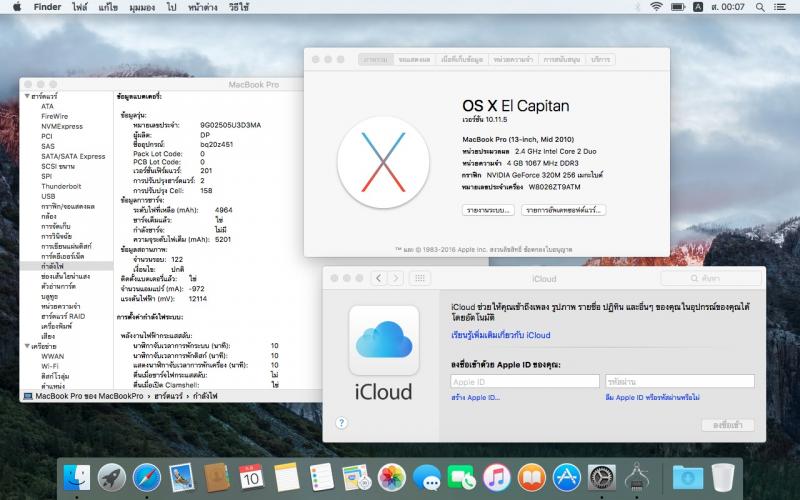Image resolution: width=800 pixels, height=500 pixels.
Task: Show all preferences grid button
Action: [419, 278]
